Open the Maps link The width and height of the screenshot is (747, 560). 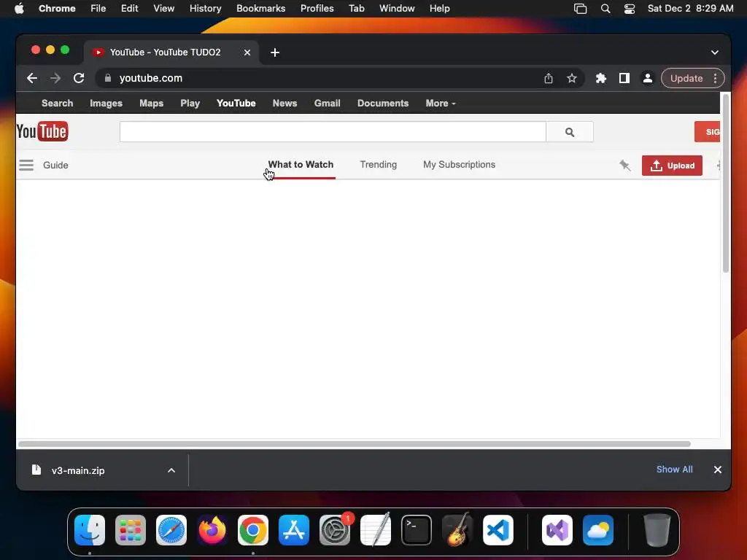click(x=152, y=104)
